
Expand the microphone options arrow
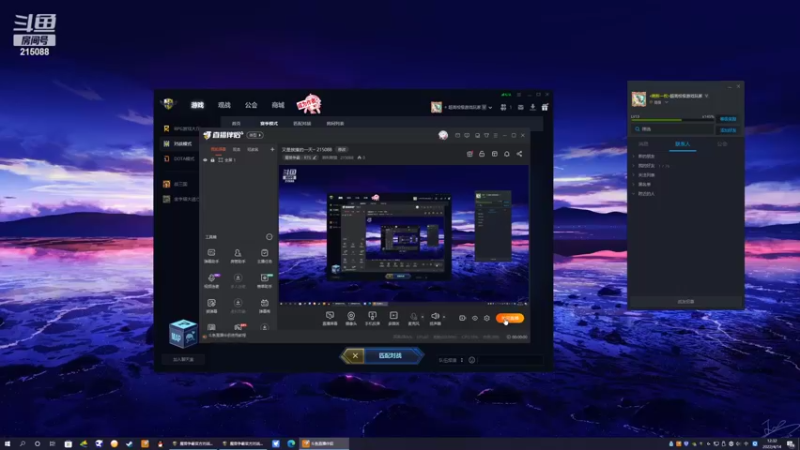click(x=422, y=317)
